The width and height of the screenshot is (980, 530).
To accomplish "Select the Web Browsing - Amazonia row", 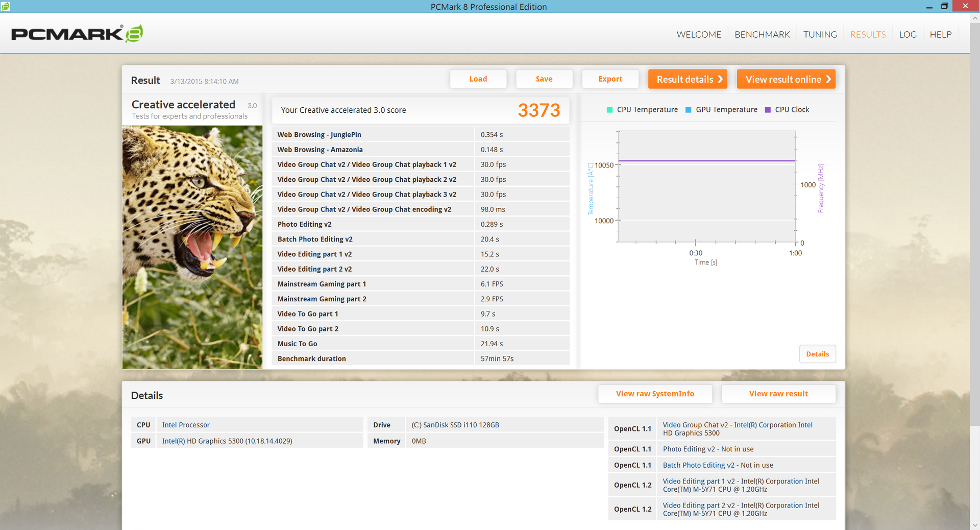I will tap(421, 150).
